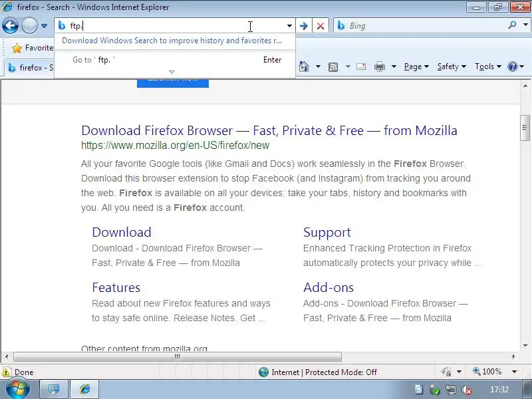Click the Internet zone globe icon
The image size is (532, 399).
(263, 372)
